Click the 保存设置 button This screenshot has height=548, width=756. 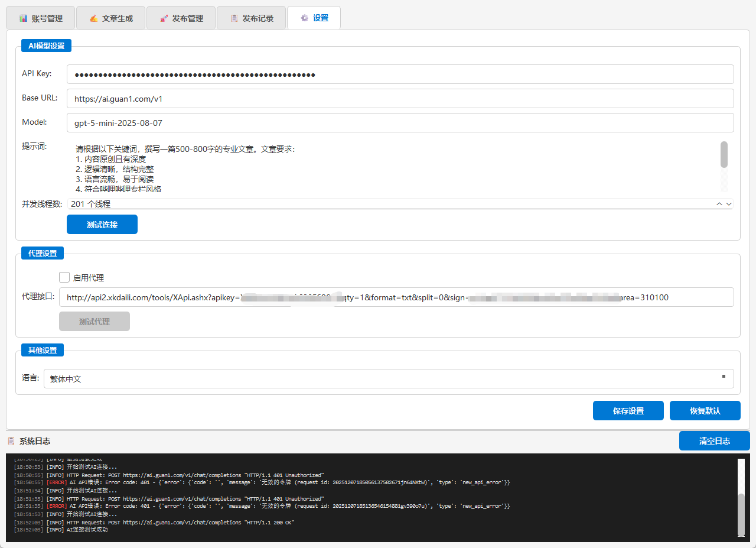coord(628,411)
